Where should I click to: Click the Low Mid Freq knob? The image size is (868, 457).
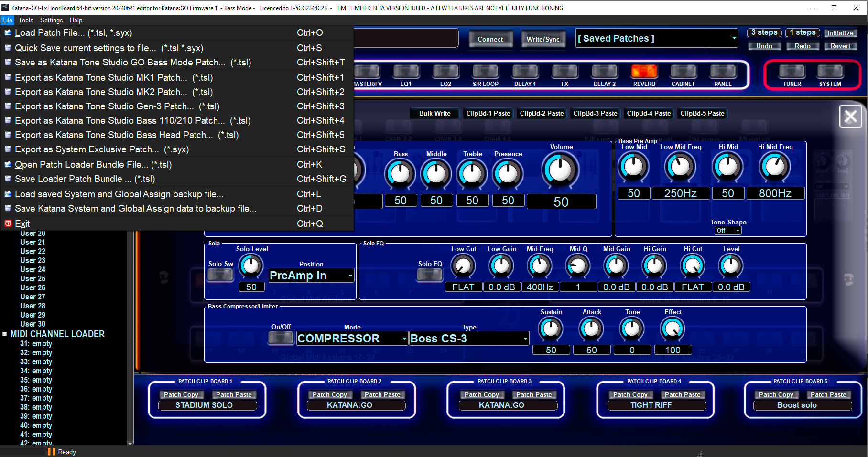pos(680,166)
